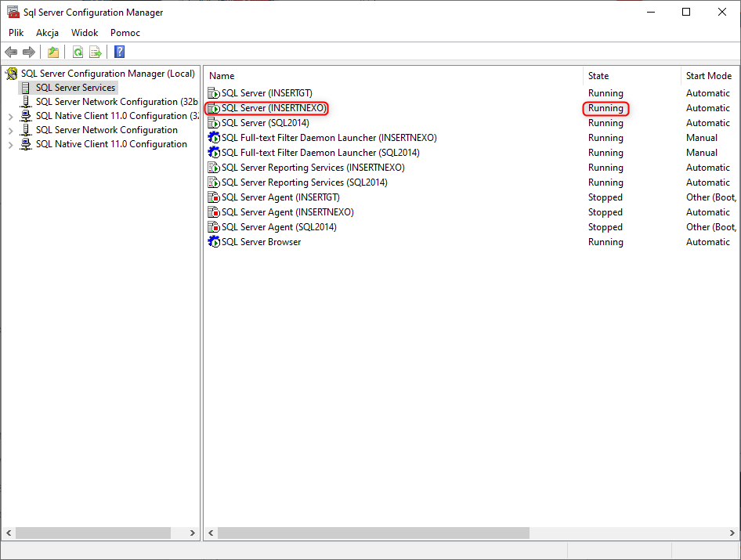Click SQL Server Network Configuration (32bit) icon

pyautogui.click(x=26, y=102)
